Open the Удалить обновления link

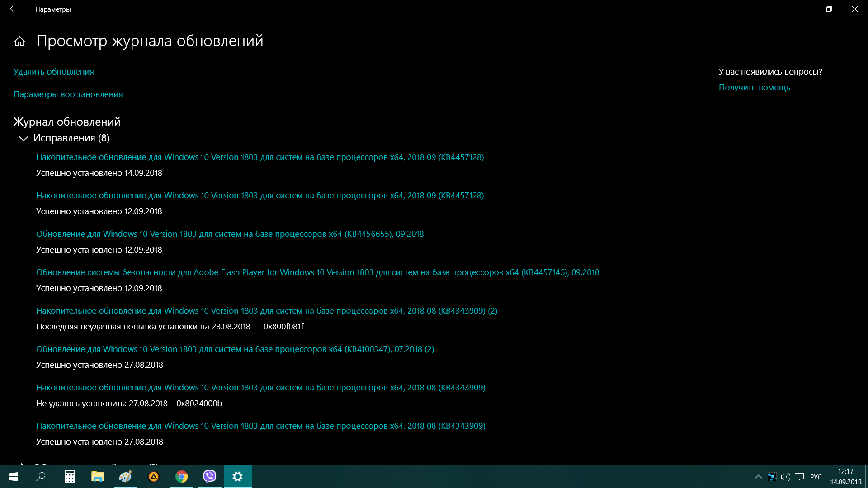tap(54, 72)
